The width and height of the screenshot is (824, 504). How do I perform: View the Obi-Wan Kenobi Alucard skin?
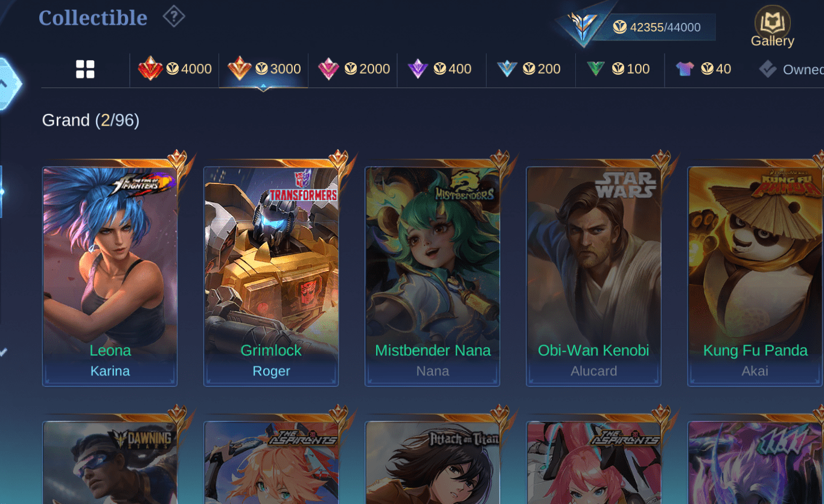point(593,276)
